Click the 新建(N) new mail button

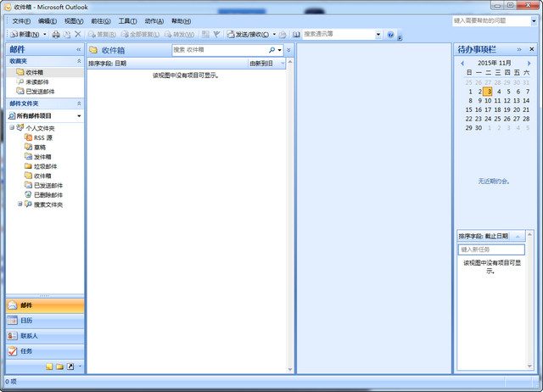pos(25,34)
